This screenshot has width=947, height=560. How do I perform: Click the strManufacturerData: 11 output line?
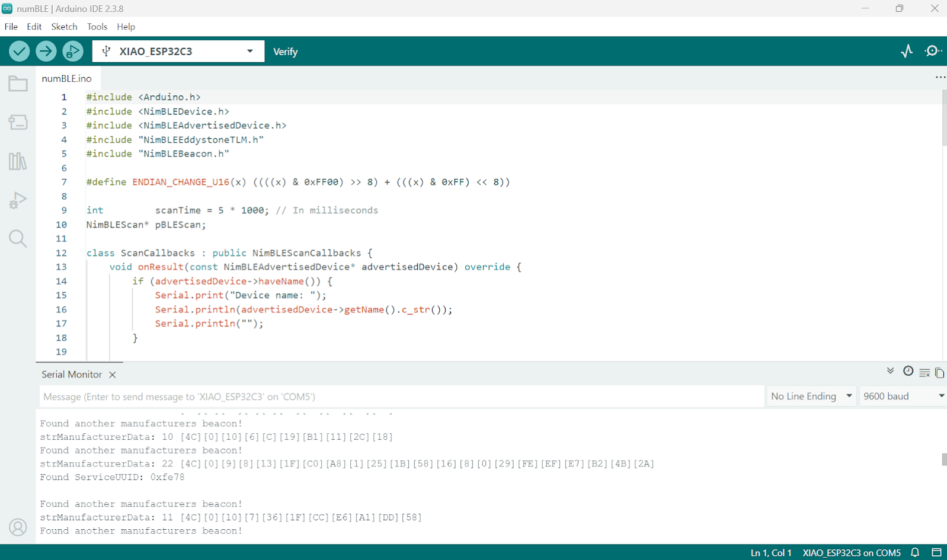point(231,517)
